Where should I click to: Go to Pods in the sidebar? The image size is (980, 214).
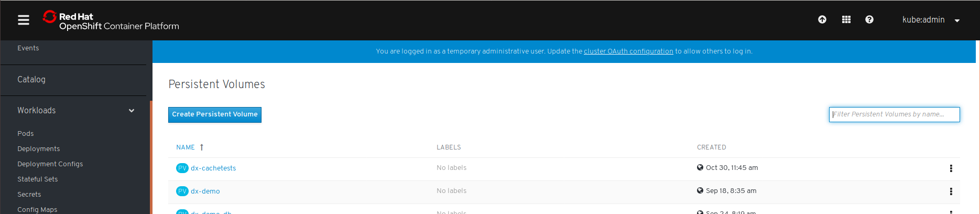click(x=26, y=134)
